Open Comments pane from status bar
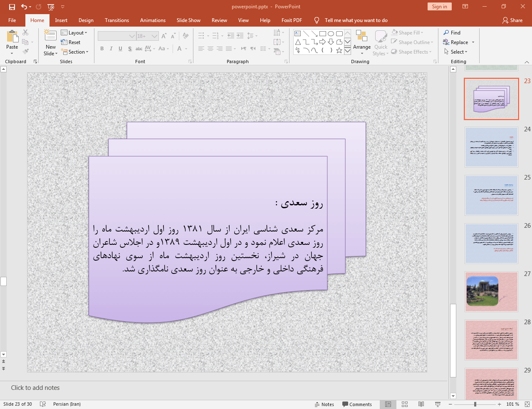 click(x=357, y=404)
